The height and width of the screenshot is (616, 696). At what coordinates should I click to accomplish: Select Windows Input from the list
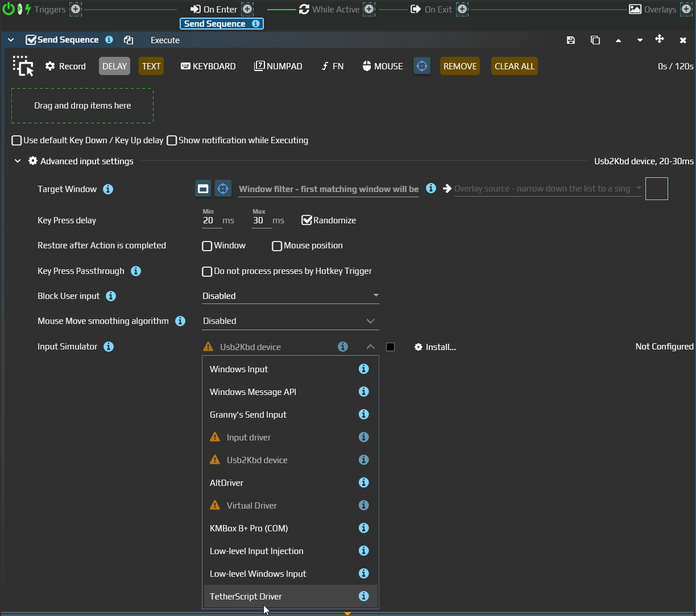[x=291, y=369]
